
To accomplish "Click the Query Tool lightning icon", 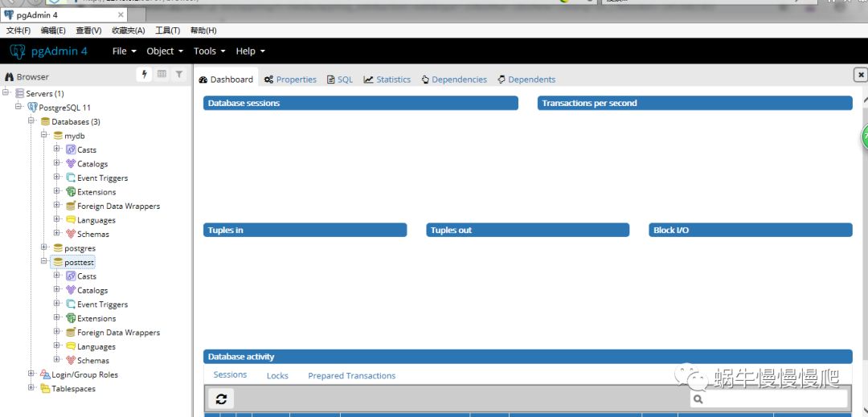I will tap(145, 74).
